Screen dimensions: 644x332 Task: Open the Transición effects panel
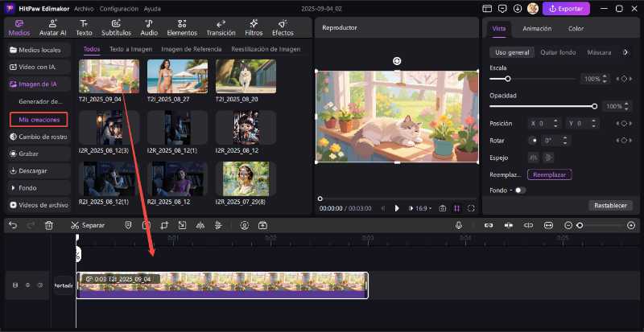coord(221,27)
